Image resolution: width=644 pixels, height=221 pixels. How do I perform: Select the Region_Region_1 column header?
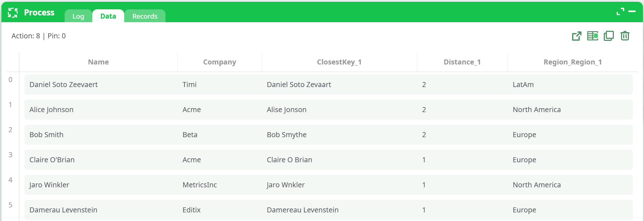(x=572, y=62)
